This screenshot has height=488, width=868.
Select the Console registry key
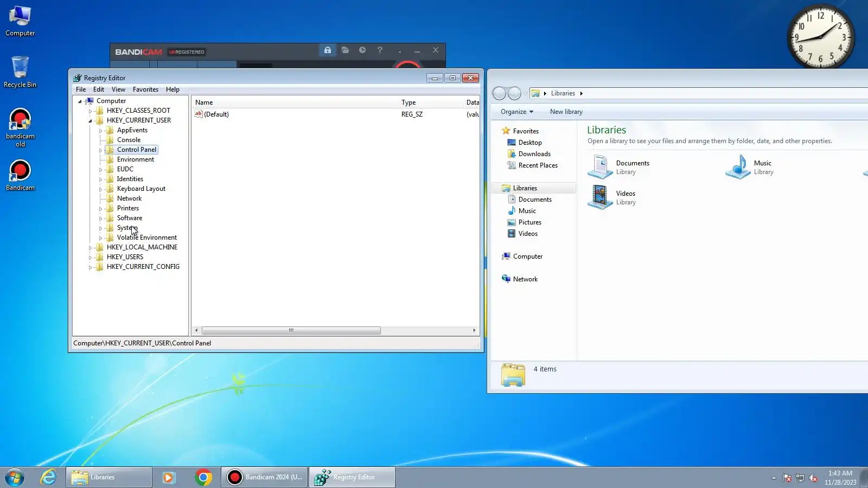point(129,140)
